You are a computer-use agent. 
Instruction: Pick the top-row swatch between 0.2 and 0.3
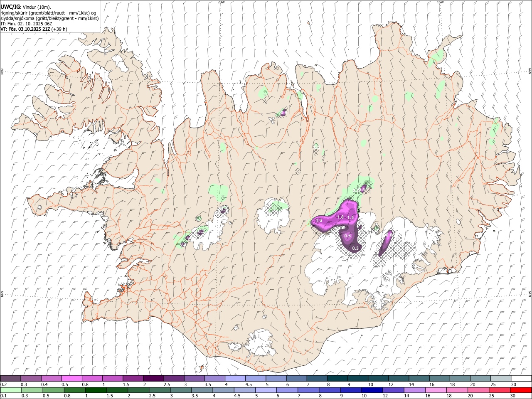coord(10,378)
